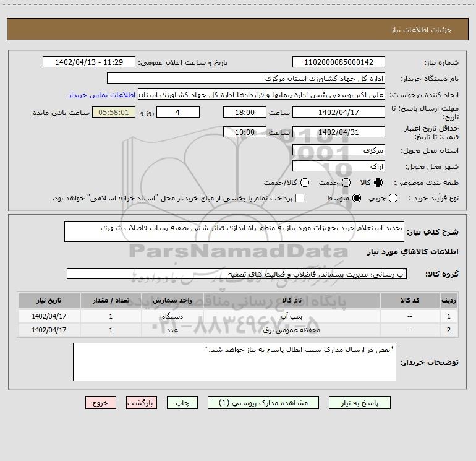Click the شماره نیاز field 1102000085000142
The image size is (476, 461).
coord(339,62)
